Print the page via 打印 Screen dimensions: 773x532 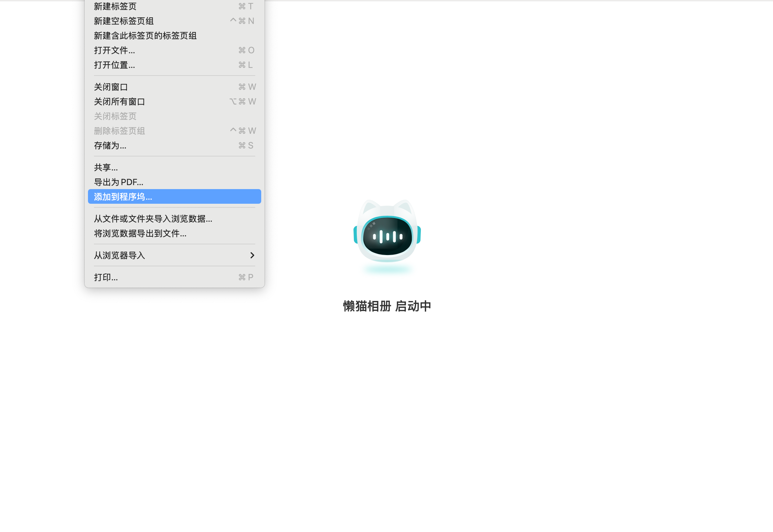click(x=106, y=277)
